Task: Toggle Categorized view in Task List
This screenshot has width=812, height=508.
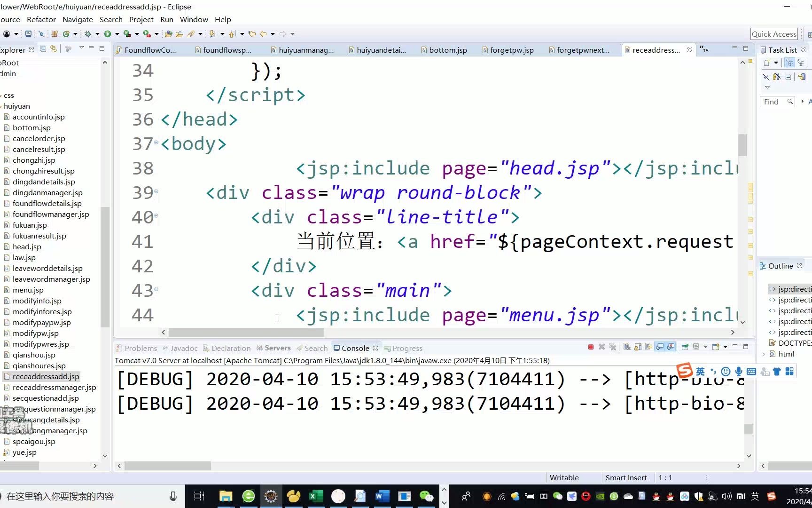Action: (x=789, y=63)
